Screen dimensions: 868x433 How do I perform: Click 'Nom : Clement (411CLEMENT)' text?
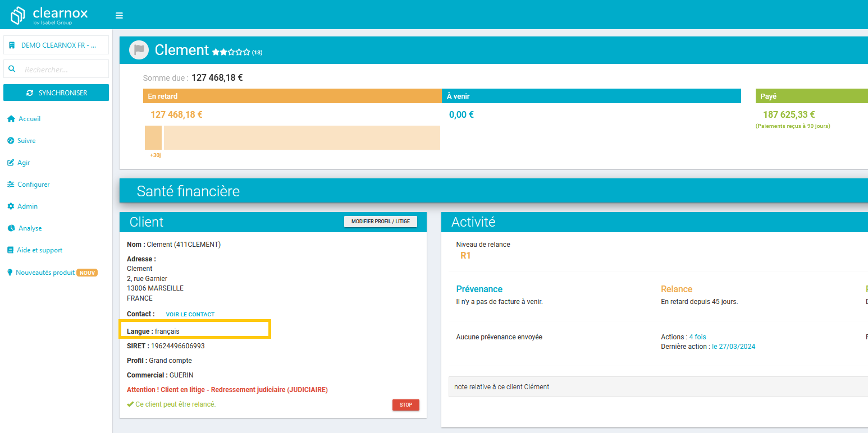(x=174, y=245)
